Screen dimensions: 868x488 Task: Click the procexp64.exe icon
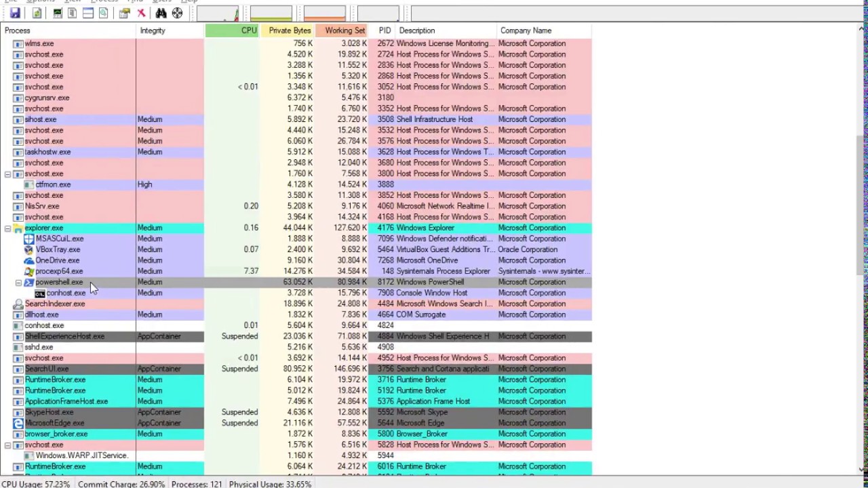click(x=29, y=271)
